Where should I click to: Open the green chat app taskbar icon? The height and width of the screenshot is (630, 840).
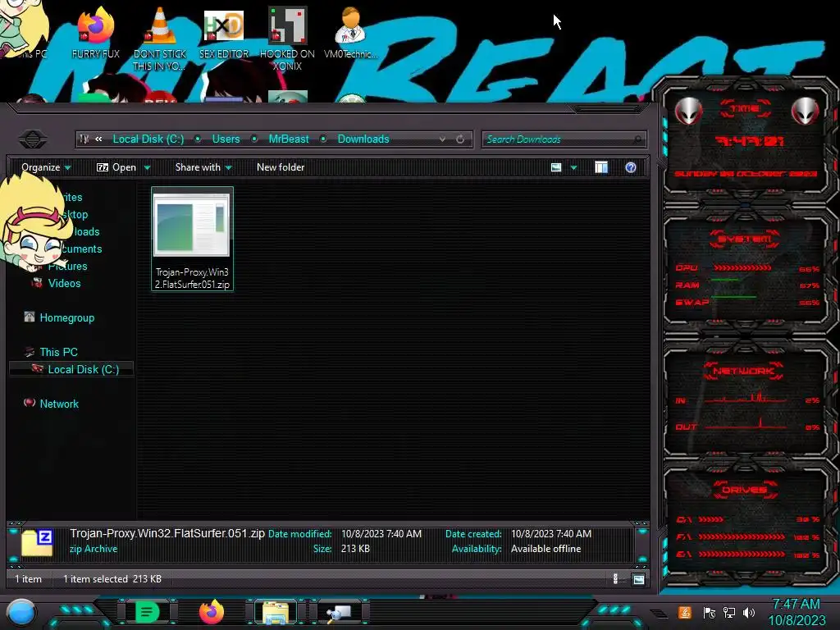click(148, 612)
